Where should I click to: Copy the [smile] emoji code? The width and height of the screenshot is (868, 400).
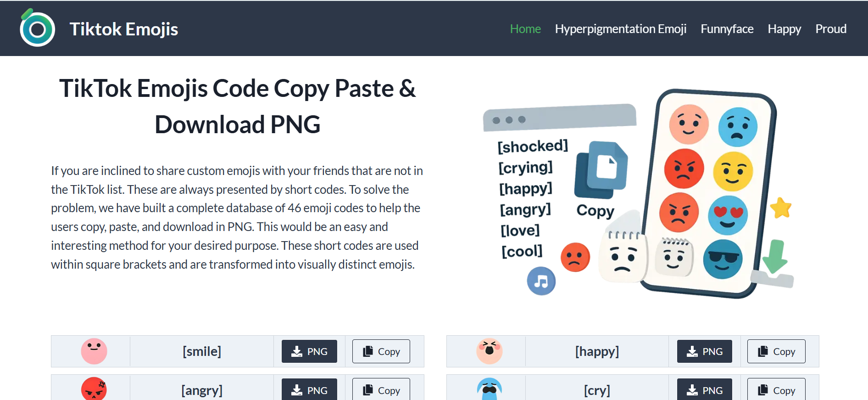click(381, 351)
